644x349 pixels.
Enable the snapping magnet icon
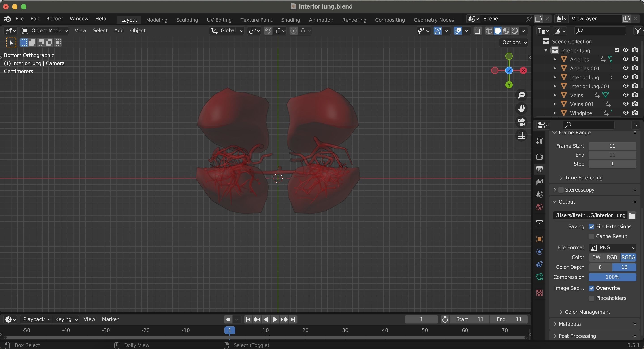tap(267, 30)
